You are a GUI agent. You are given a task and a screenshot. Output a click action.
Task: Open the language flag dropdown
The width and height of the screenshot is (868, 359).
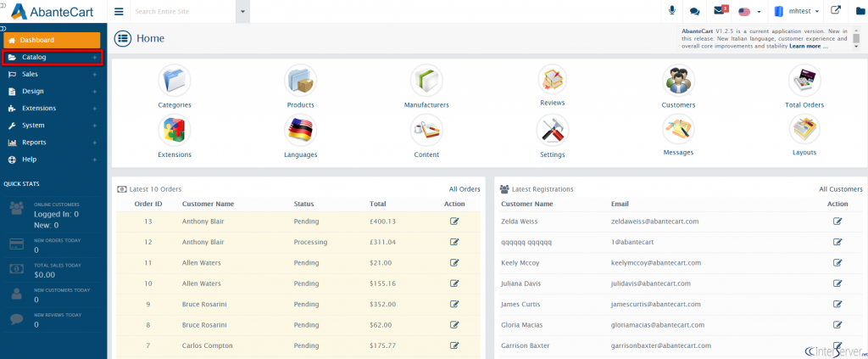click(750, 11)
